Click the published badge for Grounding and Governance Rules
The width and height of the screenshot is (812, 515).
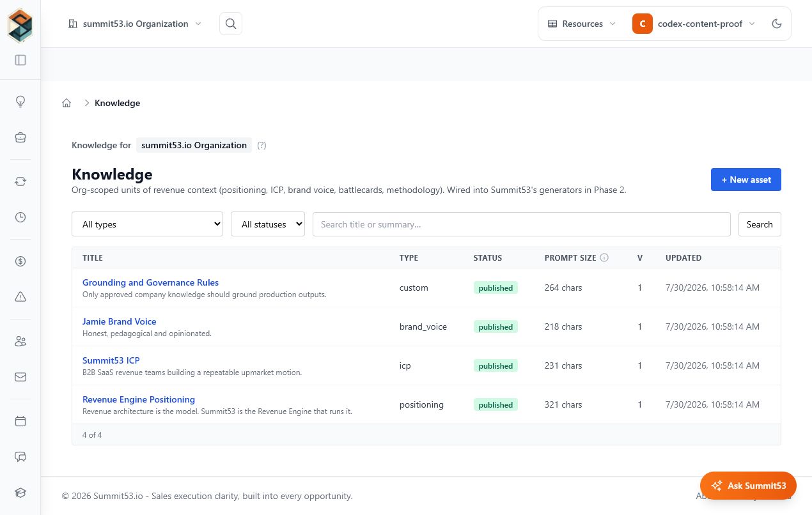(x=496, y=288)
